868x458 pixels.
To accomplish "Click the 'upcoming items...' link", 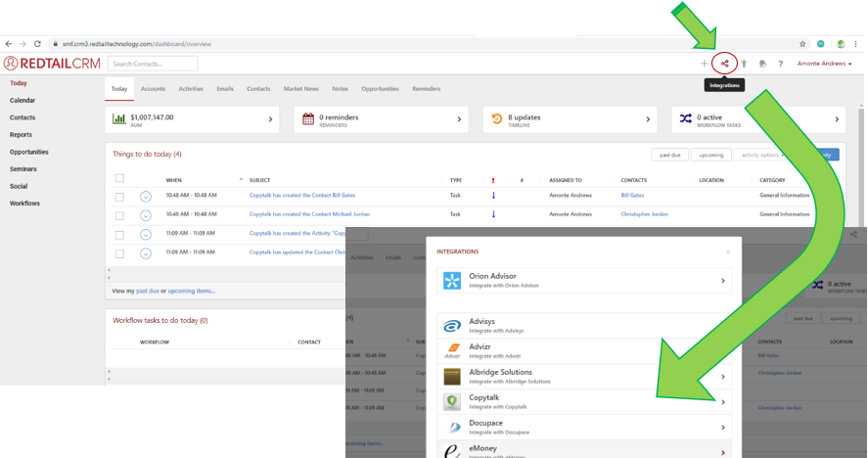I will coord(192,291).
